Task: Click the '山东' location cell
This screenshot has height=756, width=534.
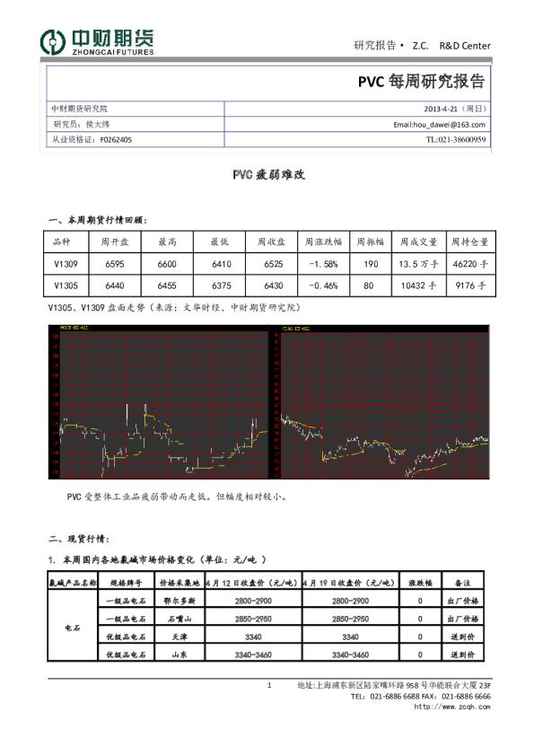Action: tap(179, 655)
